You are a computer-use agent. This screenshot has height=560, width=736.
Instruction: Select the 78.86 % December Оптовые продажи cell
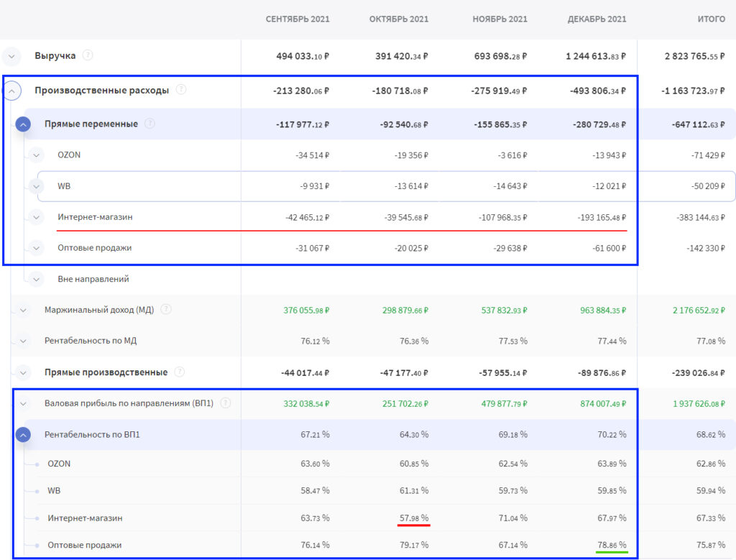(612, 545)
